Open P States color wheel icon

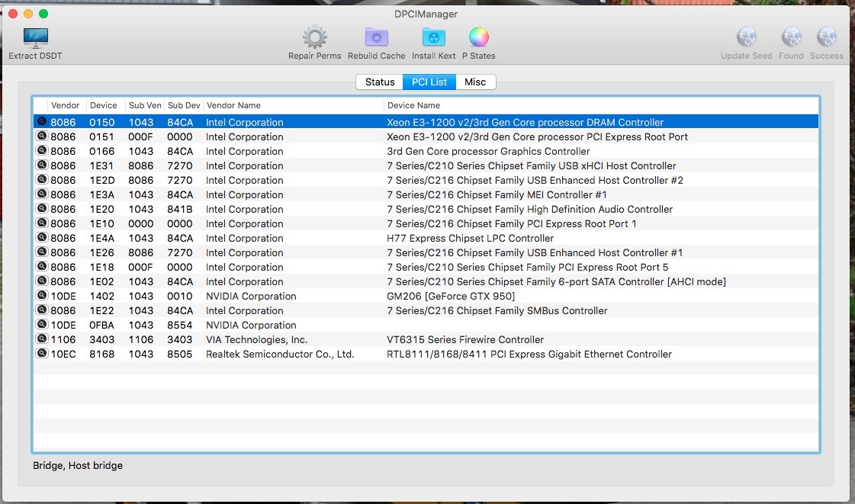479,37
